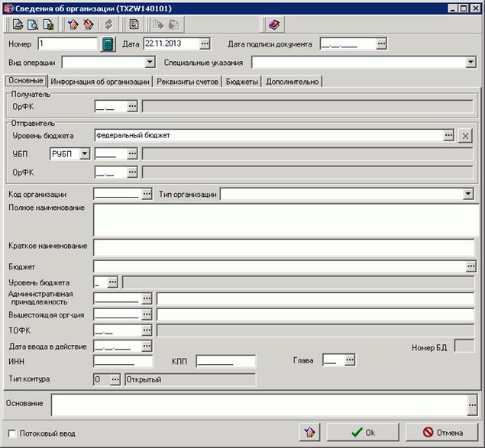The image size is (485, 448).
Task: Click the print document toolbar icon
Action: pos(18,24)
